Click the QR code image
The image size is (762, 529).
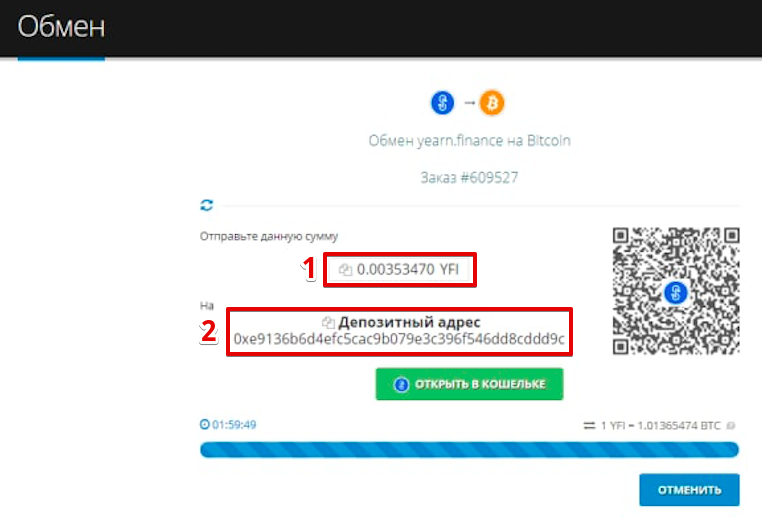click(x=676, y=291)
